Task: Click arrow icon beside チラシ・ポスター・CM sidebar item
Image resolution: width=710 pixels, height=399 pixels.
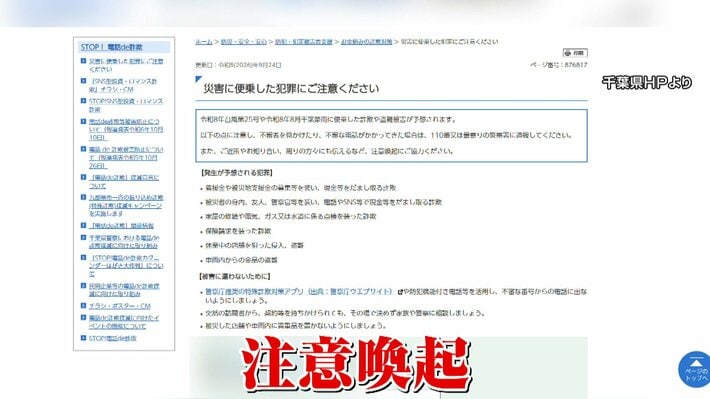Action: (83, 306)
